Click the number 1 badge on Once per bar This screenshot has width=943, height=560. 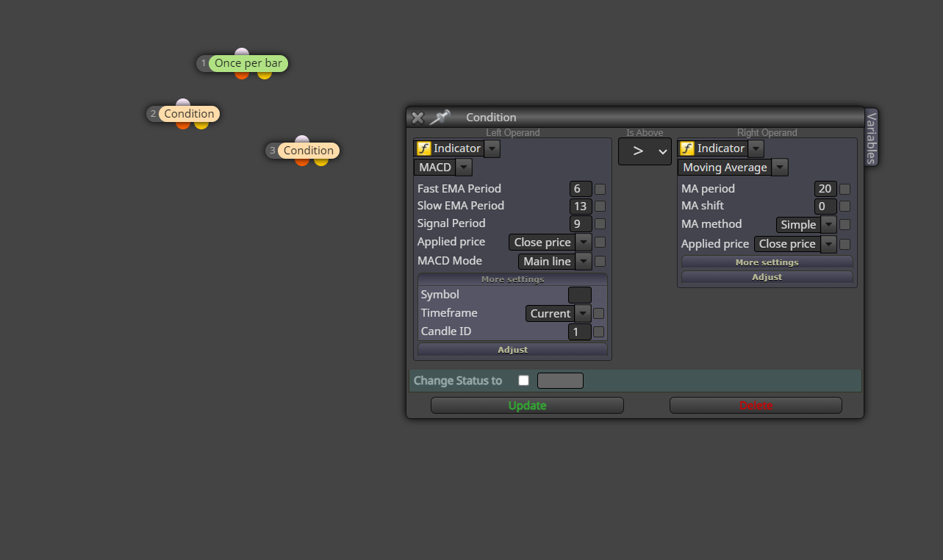tap(204, 63)
